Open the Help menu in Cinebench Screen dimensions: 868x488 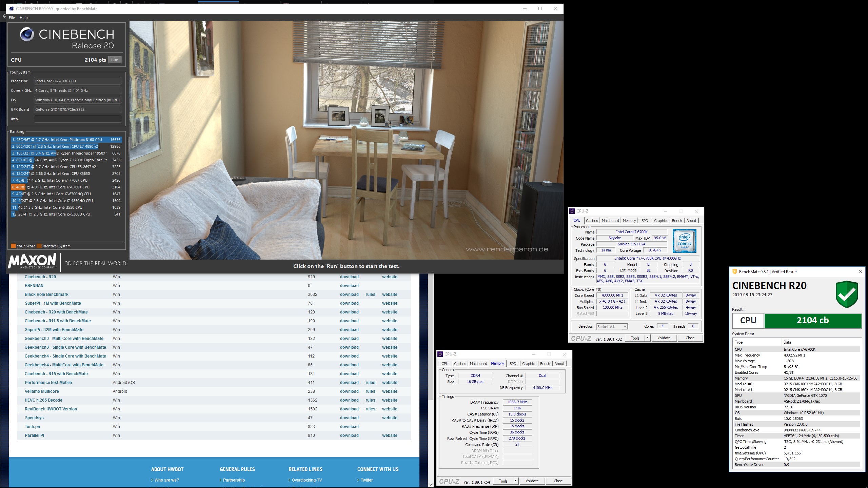tap(24, 18)
